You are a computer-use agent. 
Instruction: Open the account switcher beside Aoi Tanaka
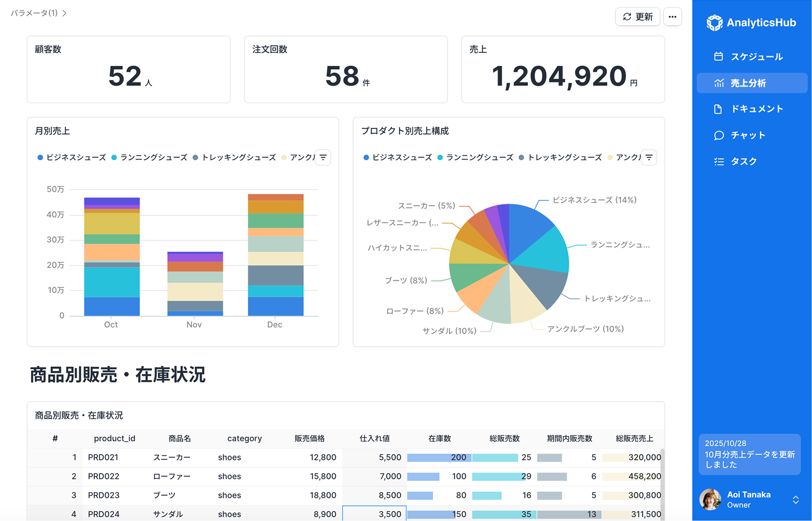click(796, 499)
